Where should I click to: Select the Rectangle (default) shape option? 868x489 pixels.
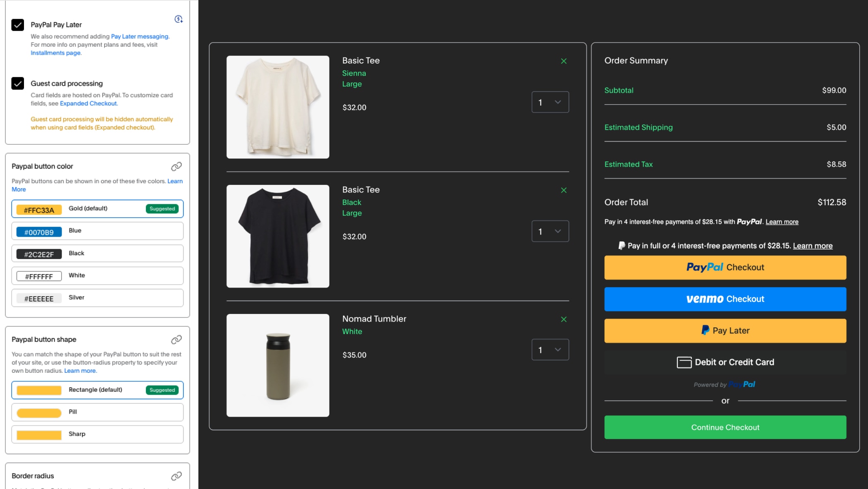tap(98, 390)
